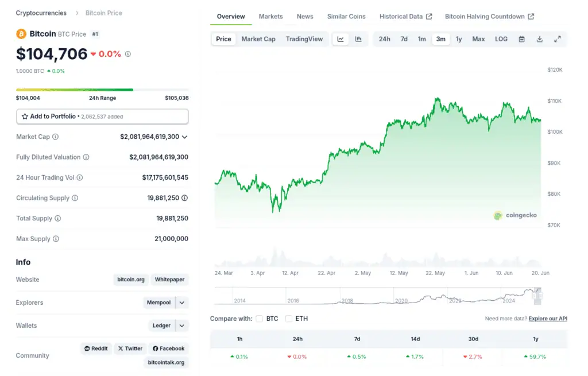
Task: Select the Max chart range
Action: point(478,39)
